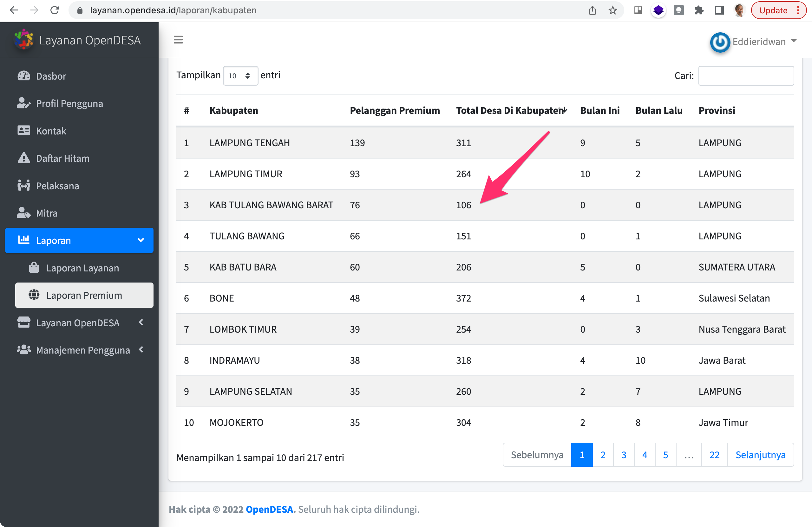The image size is (812, 527).
Task: Click the OpenDESA user avatar logo
Action: [720, 42]
